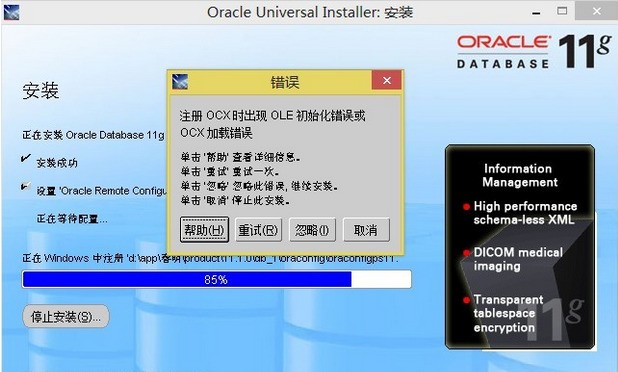Click the error dialog title bar icon
This screenshot has width=618, height=372.
click(180, 81)
